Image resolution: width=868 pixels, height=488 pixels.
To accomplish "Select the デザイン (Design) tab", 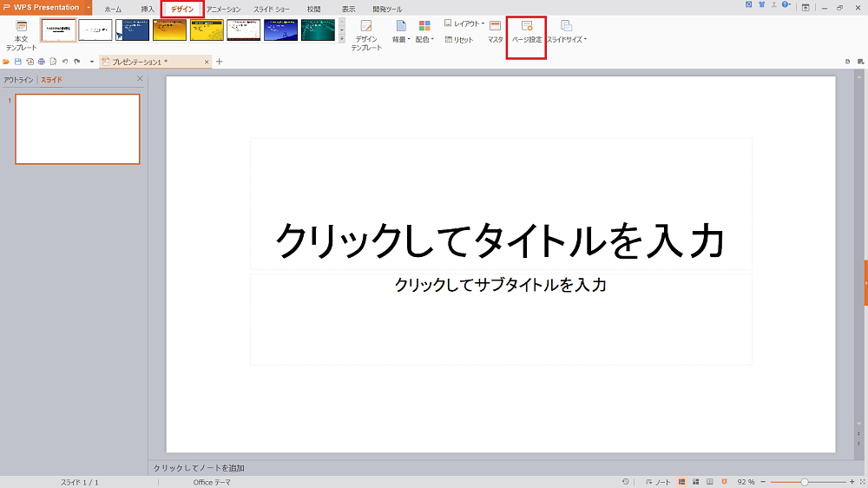I will pos(182,10).
